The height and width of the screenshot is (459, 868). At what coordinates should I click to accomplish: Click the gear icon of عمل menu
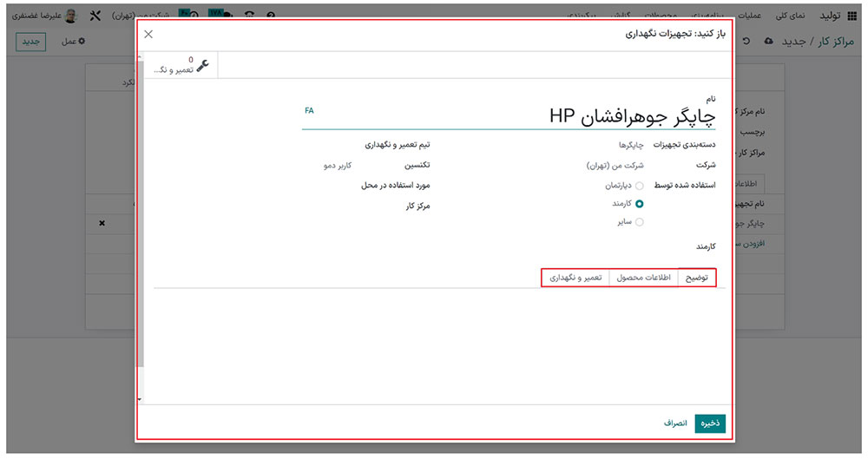coord(82,42)
